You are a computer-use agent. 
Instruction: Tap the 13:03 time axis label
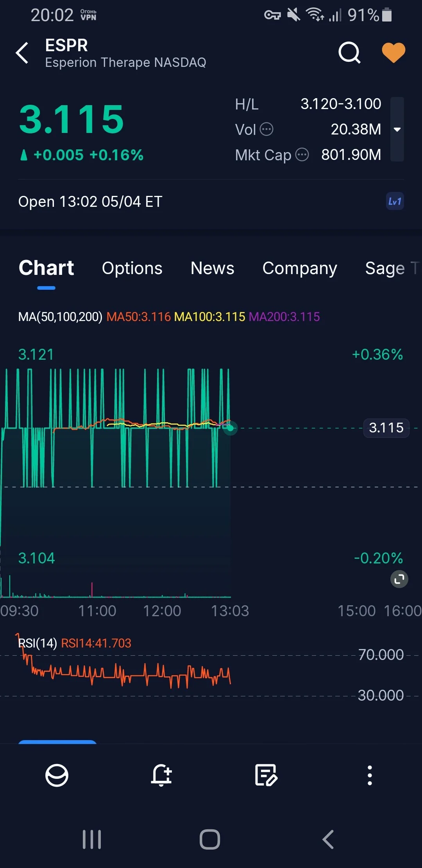coord(230,611)
